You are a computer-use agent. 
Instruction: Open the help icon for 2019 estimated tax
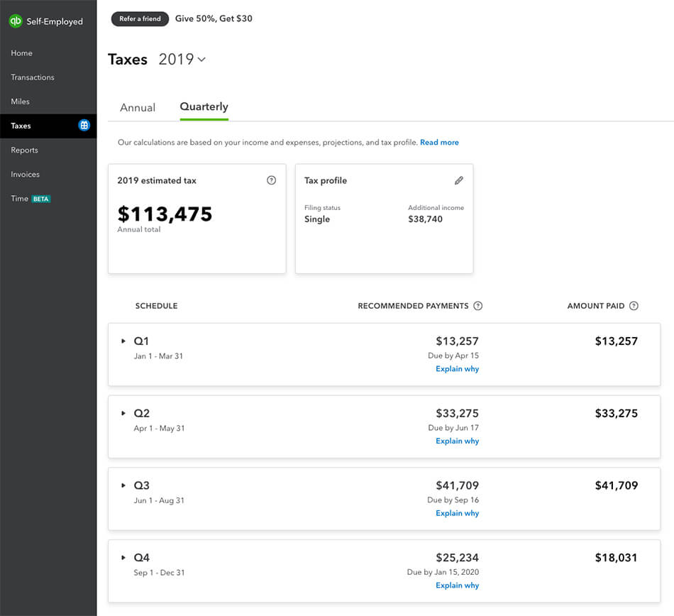tap(271, 180)
